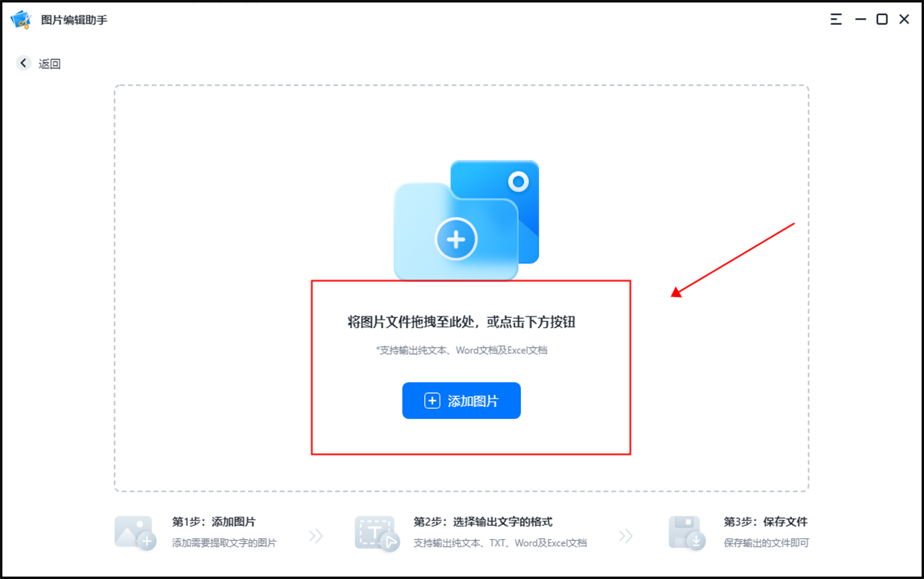Viewport: 924px width, 579px height.
Task: Minimize the 图片编辑助手 window
Action: click(861, 20)
